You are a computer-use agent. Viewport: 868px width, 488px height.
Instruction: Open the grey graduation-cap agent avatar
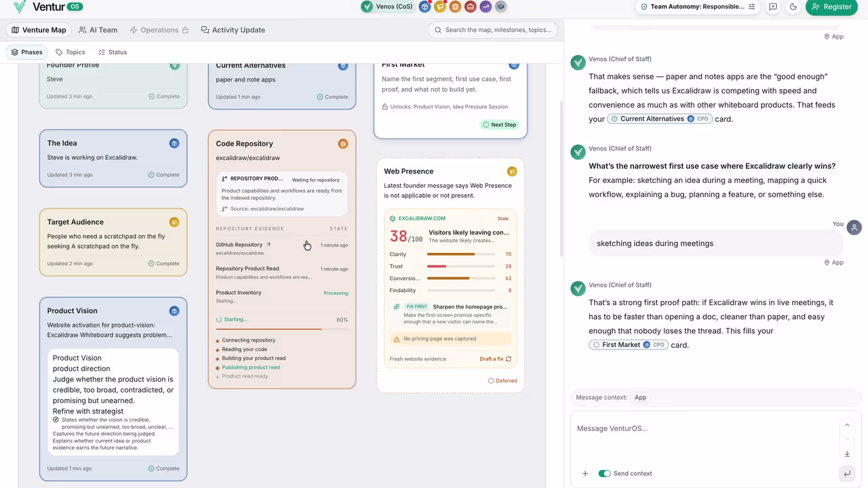coord(501,7)
